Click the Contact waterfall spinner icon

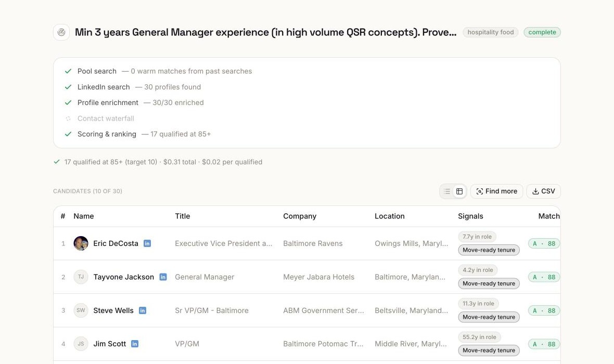[x=68, y=119]
